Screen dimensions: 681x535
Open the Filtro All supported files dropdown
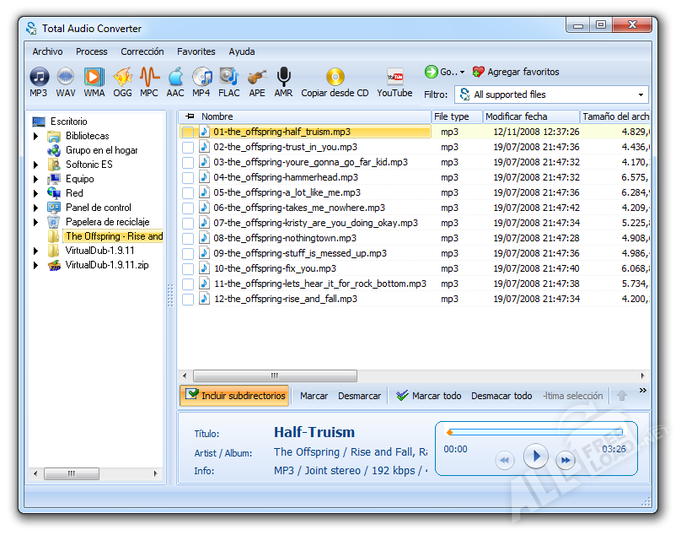(x=551, y=95)
